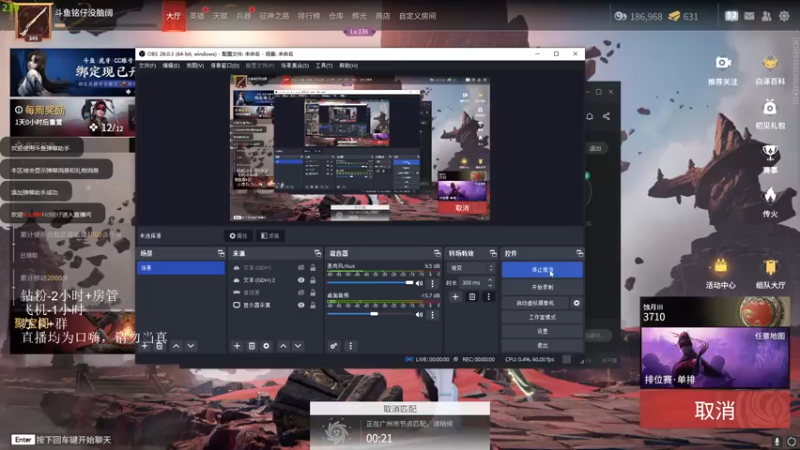Click 取消匹配 to cancel matchmaking

(x=400, y=409)
